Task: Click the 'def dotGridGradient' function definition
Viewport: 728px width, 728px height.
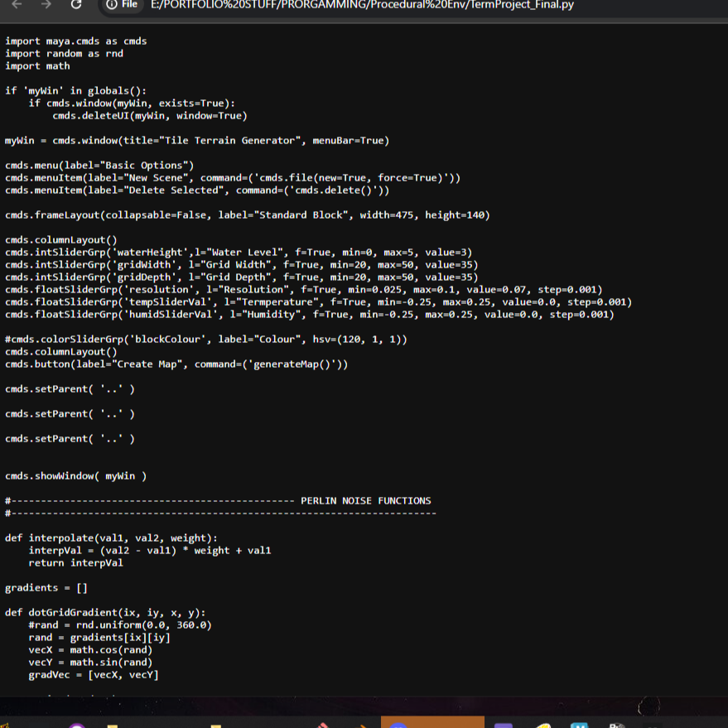Action: pyautogui.click(x=105, y=612)
